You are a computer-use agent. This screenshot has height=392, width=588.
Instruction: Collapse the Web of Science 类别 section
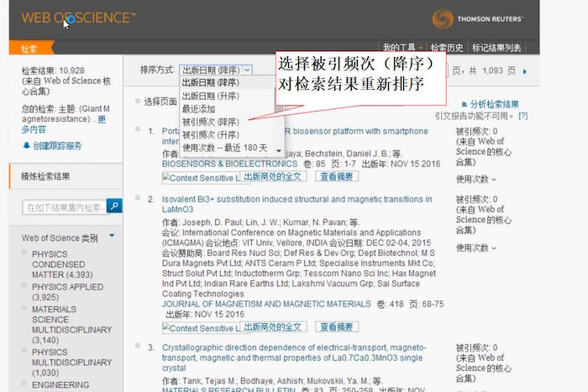coord(112,236)
